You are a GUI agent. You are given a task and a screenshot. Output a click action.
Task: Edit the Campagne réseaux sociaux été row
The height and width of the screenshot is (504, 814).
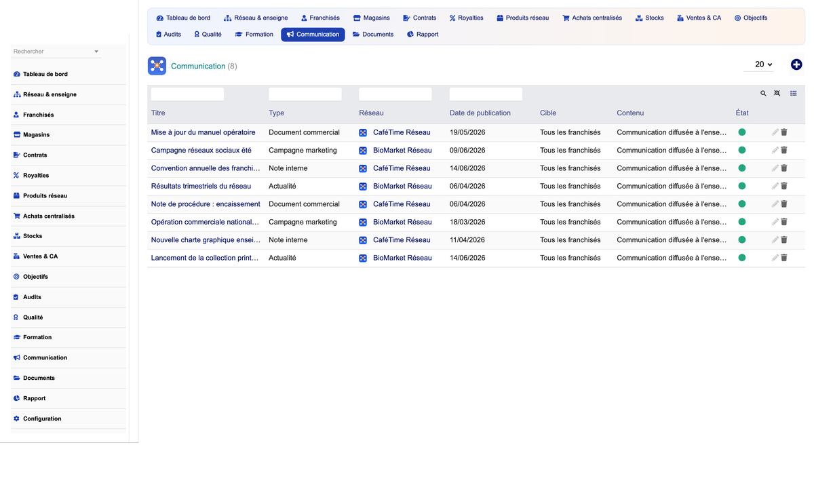(x=775, y=151)
